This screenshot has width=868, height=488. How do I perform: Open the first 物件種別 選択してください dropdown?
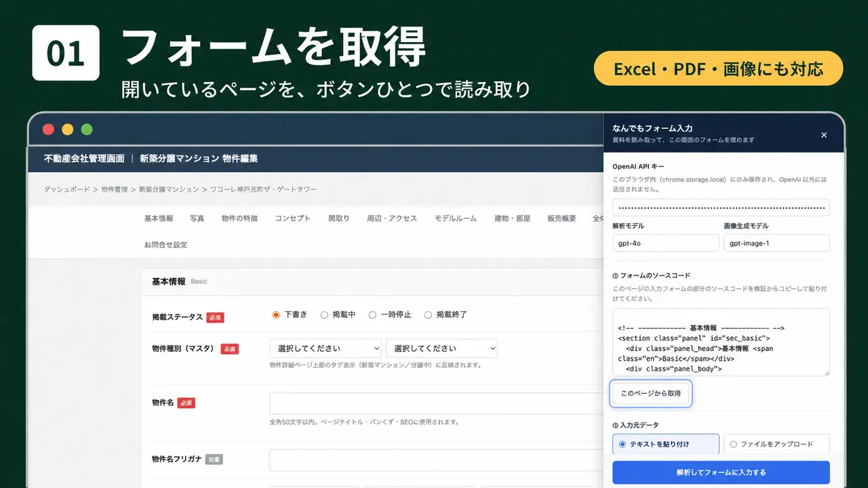(x=325, y=348)
